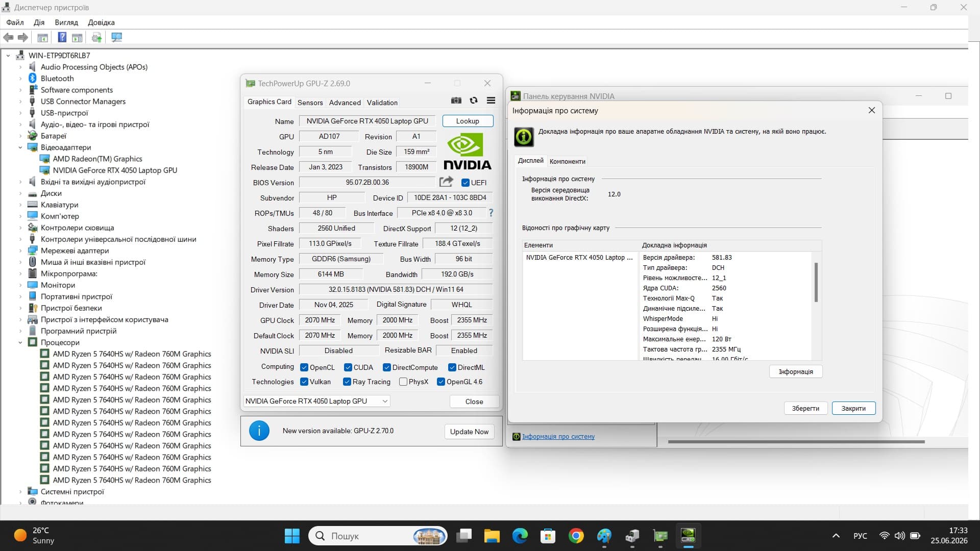Click the Bus Interface question mark icon
This screenshot has height=551, width=980.
491,213
